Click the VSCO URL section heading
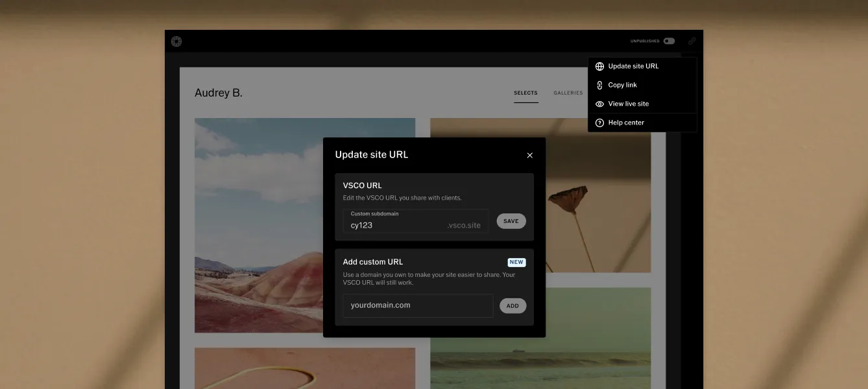 [362, 185]
